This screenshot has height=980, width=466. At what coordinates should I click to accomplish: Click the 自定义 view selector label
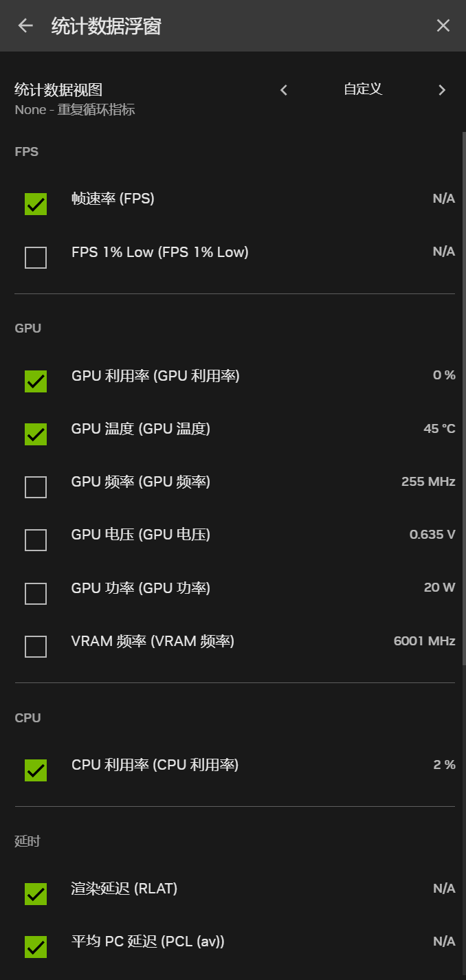pyautogui.click(x=363, y=89)
